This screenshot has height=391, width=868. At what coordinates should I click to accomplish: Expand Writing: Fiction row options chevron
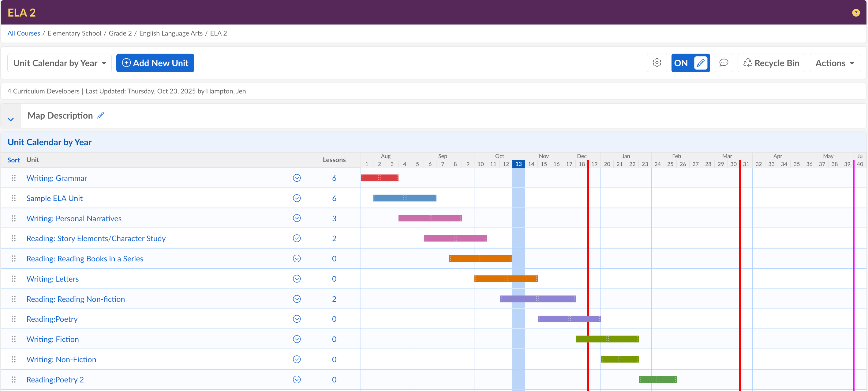point(297,339)
